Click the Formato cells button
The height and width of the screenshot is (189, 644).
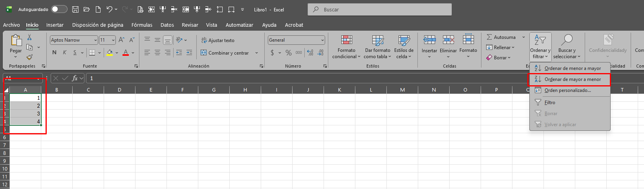pyautogui.click(x=468, y=47)
